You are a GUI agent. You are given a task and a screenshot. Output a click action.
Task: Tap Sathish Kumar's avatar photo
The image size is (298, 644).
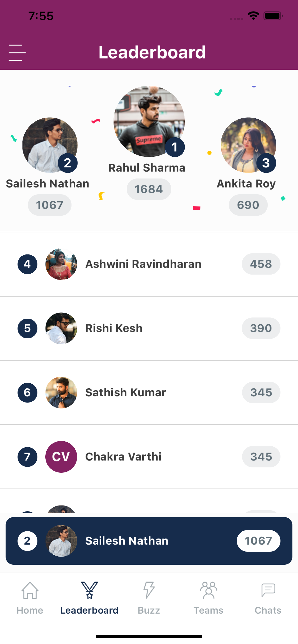click(x=61, y=392)
